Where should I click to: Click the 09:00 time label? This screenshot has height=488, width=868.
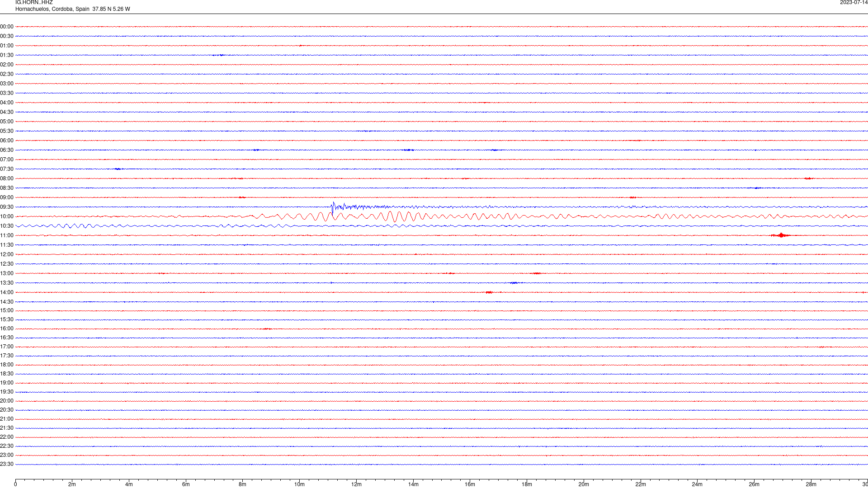7,197
